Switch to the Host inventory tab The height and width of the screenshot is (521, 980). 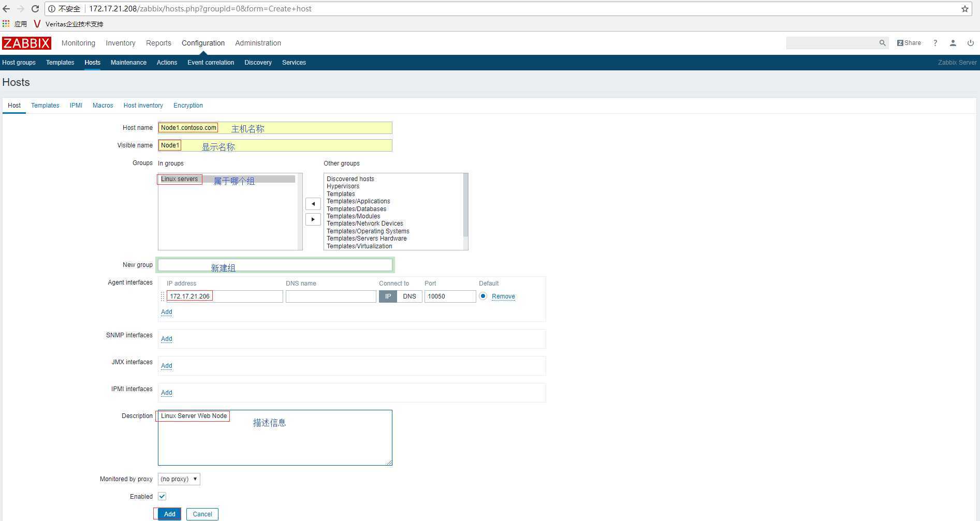pyautogui.click(x=143, y=106)
